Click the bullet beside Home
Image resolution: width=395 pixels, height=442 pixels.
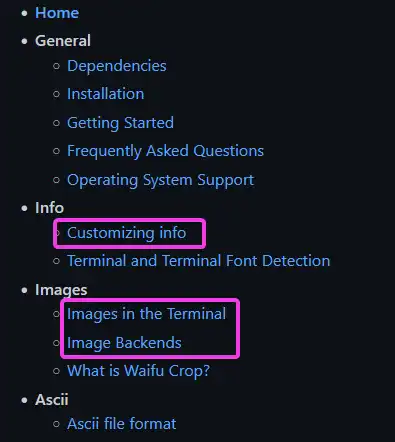click(x=24, y=13)
